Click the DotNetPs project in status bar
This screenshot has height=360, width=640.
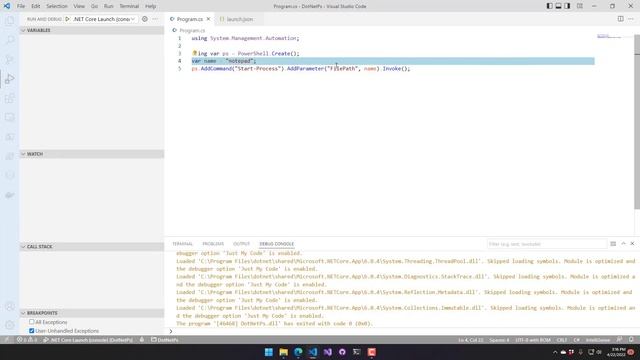pyautogui.click(x=165, y=340)
